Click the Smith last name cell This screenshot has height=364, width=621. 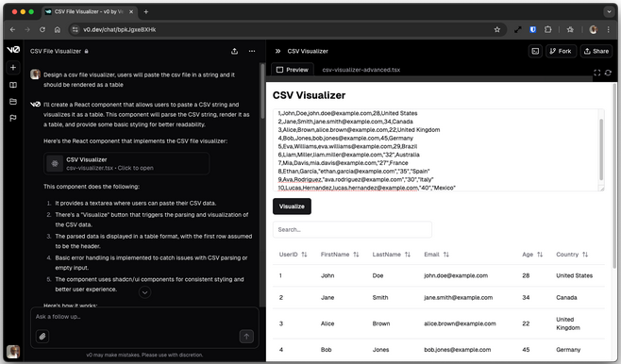(380, 298)
